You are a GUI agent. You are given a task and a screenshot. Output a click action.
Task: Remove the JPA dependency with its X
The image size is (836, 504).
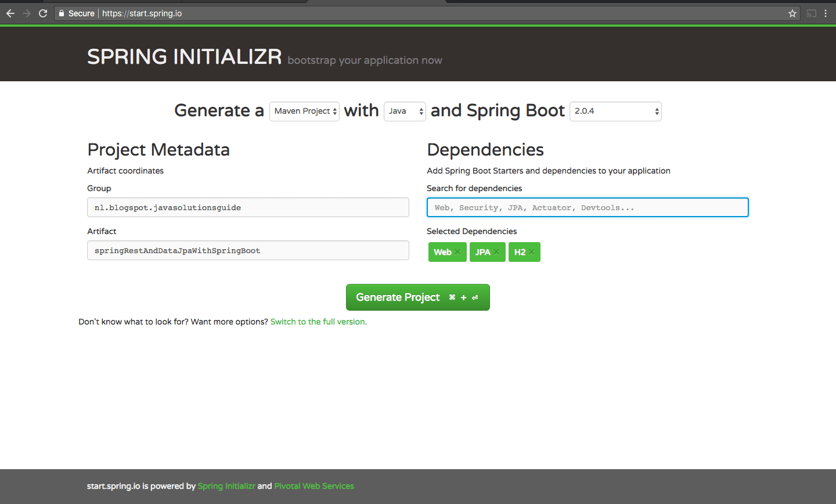pyautogui.click(x=496, y=252)
